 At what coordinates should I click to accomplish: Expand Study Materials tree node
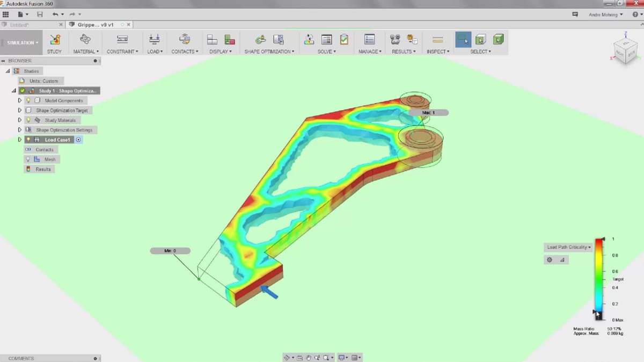(x=20, y=120)
